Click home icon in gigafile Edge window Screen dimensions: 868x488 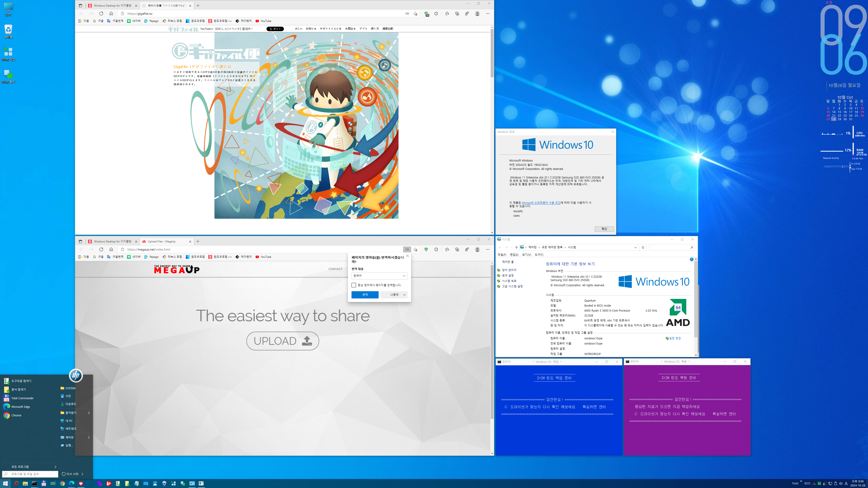111,14
